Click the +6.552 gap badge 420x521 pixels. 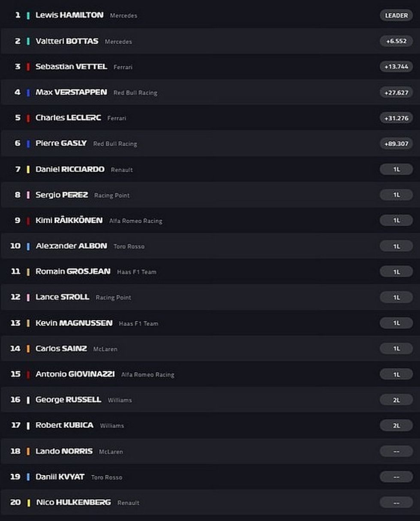[x=396, y=41]
